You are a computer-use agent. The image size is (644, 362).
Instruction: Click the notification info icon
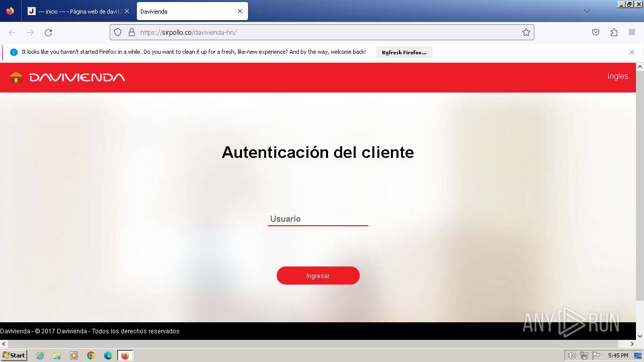point(14,52)
